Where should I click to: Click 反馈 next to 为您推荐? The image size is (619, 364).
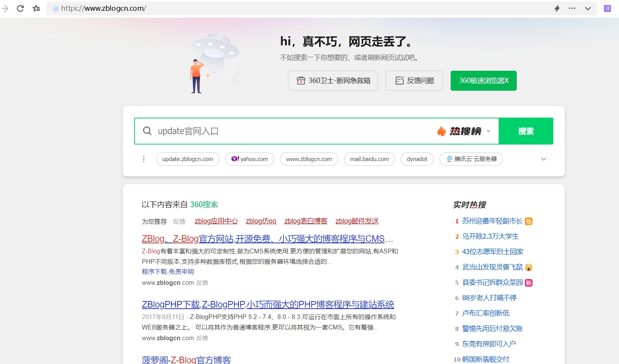coord(179,221)
